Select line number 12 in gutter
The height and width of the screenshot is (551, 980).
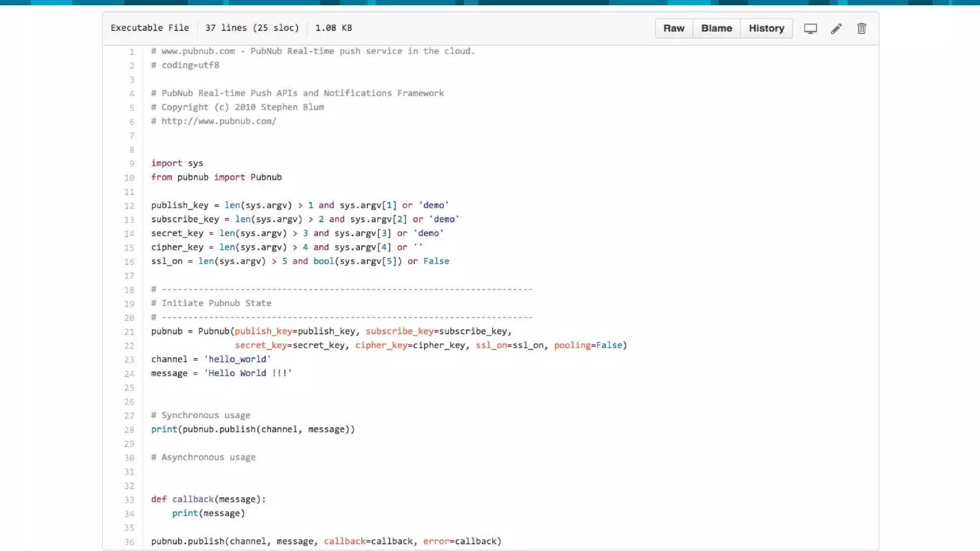click(x=129, y=206)
